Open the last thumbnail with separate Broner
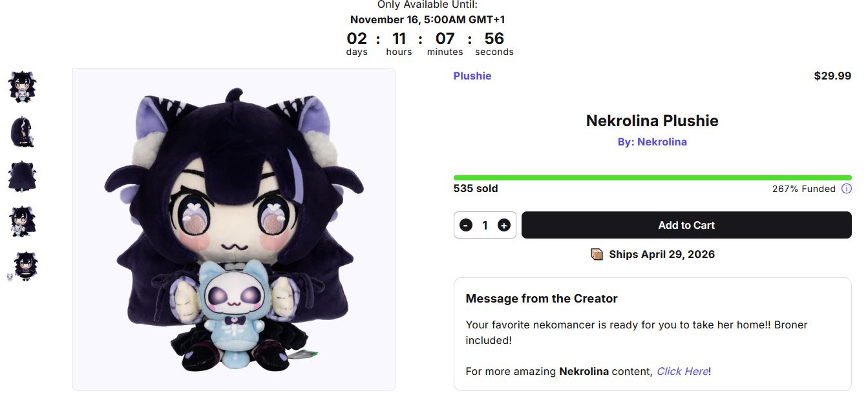 23,266
